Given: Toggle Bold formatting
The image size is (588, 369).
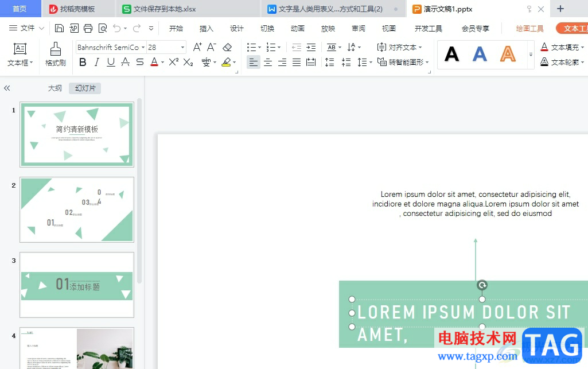Looking at the screenshot, I should point(83,62).
